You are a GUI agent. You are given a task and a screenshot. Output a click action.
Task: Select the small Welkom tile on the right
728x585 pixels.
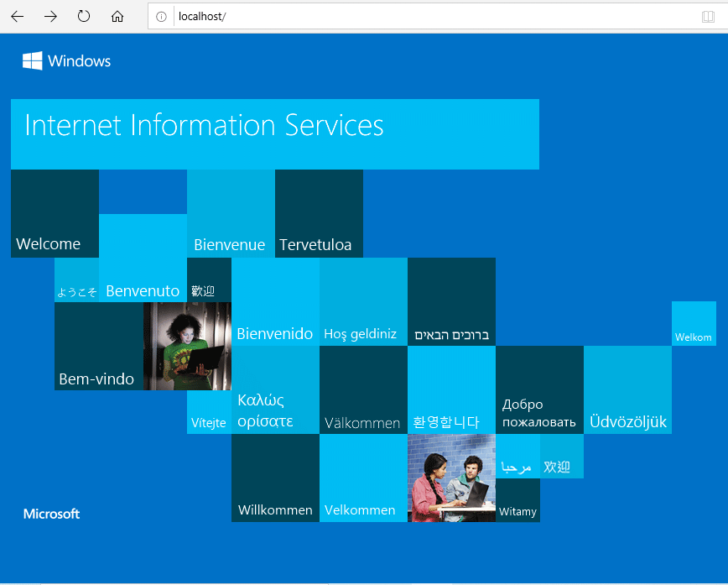click(694, 323)
